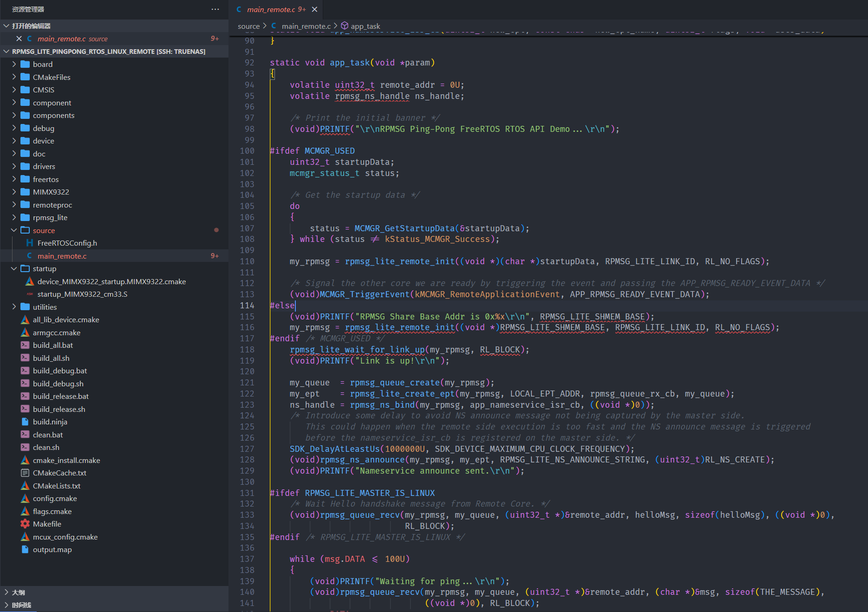The image size is (868, 612).
Task: Click clean.sh script icon
Action: click(25, 447)
